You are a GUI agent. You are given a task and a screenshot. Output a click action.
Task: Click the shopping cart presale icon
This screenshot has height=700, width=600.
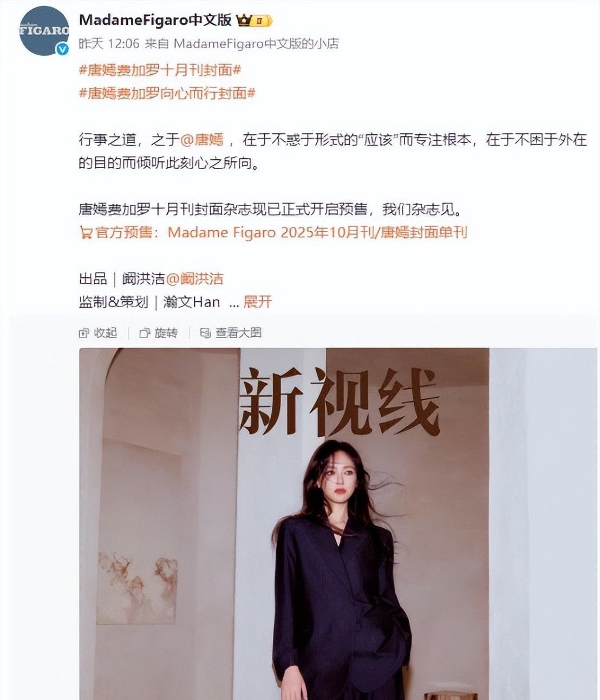[x=86, y=233]
